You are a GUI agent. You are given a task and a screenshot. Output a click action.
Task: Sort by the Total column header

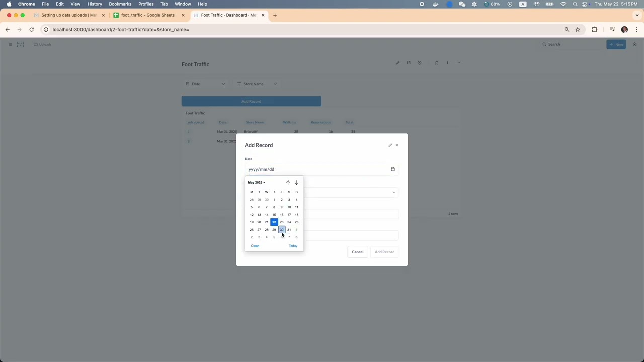pyautogui.click(x=349, y=122)
